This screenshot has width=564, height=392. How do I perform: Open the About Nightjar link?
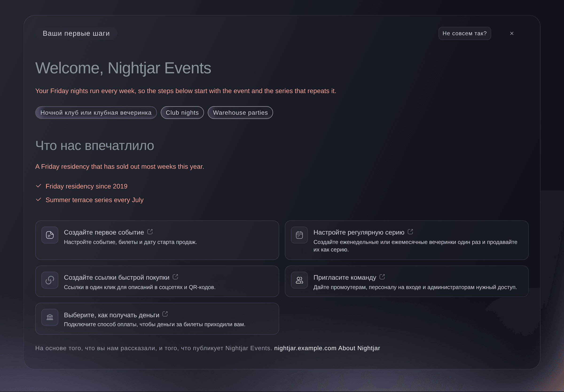click(x=359, y=348)
